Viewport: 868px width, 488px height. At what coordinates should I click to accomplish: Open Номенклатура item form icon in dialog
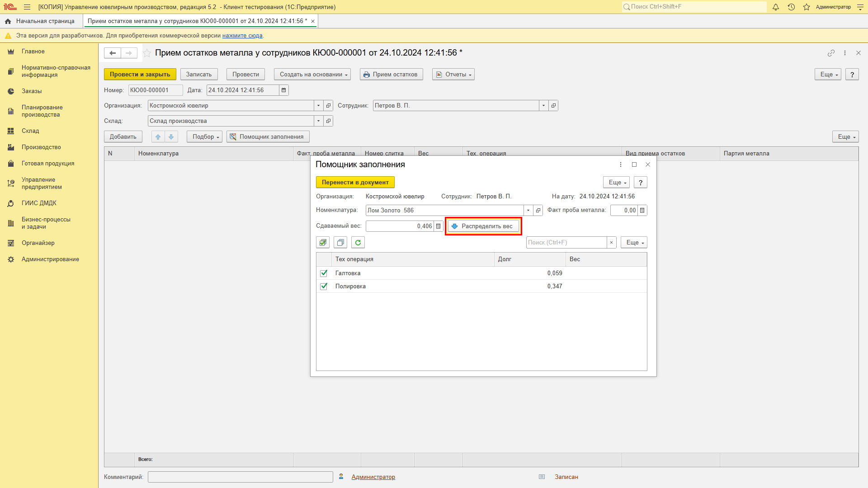(x=538, y=211)
